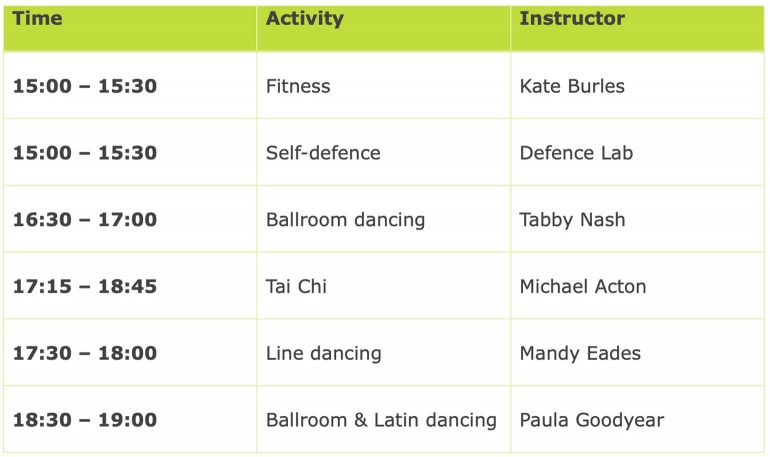Click the Michael Acton instructor name
Viewport: 770px width, 457px height.
(583, 287)
